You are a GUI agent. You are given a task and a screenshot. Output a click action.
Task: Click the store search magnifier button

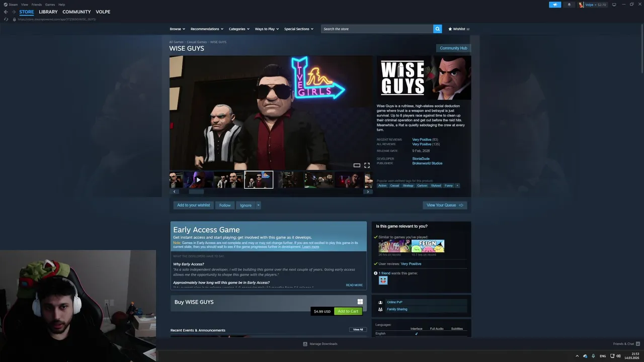(x=437, y=29)
